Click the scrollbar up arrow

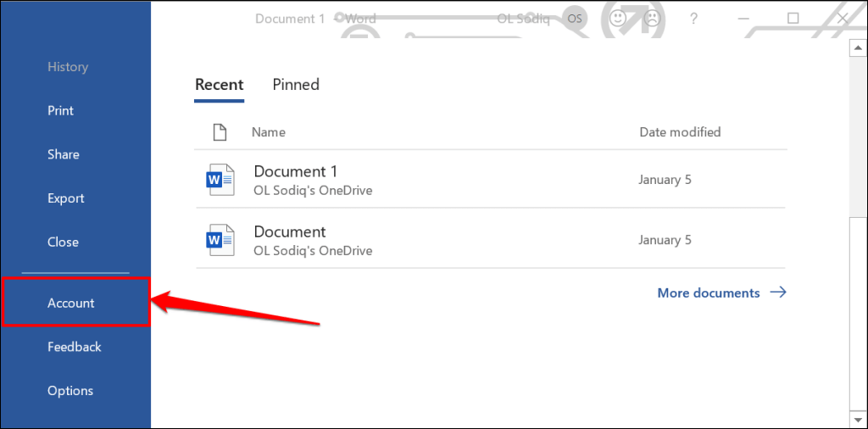pos(858,50)
